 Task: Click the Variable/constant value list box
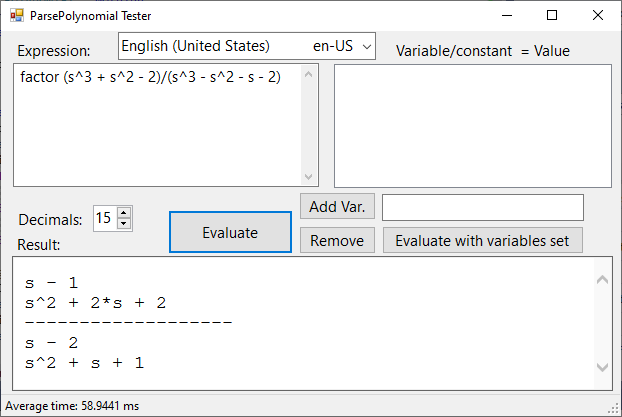pyautogui.click(x=473, y=125)
